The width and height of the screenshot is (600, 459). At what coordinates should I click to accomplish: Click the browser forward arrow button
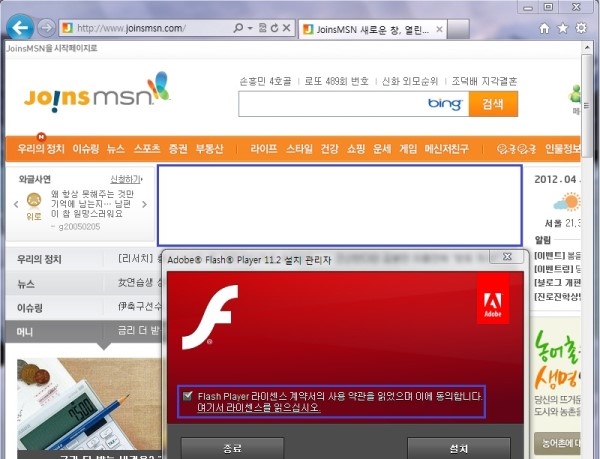coord(46,28)
